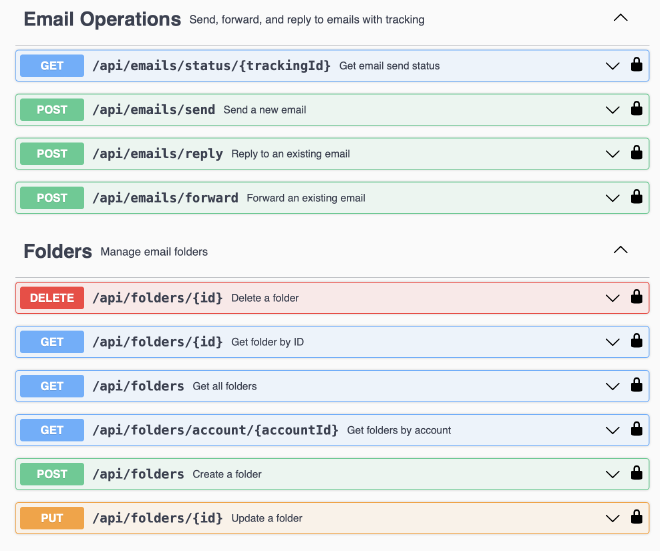The height and width of the screenshot is (551, 660).
Task: Click 'Get folder by ID' description text
Action: [x=267, y=342]
